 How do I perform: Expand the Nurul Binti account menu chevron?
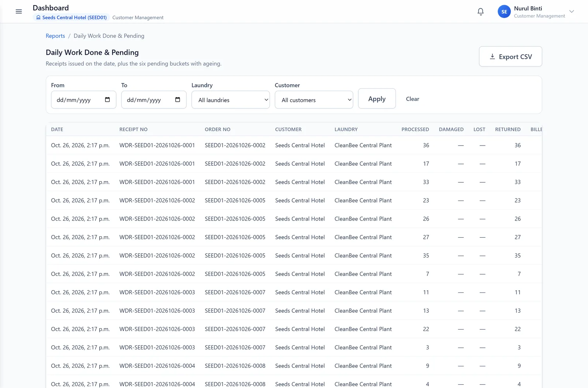571,11
